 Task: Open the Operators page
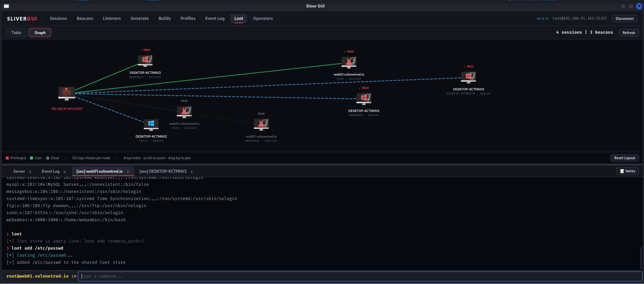coord(263,19)
